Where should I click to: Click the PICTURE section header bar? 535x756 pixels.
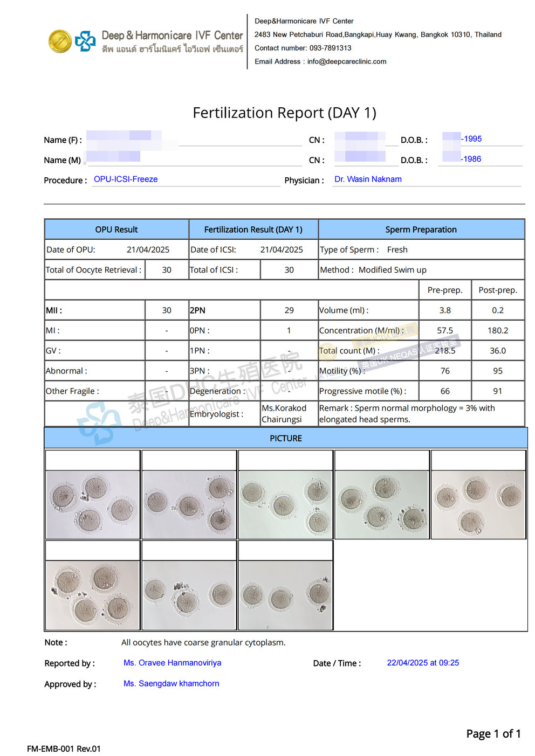pyautogui.click(x=285, y=438)
